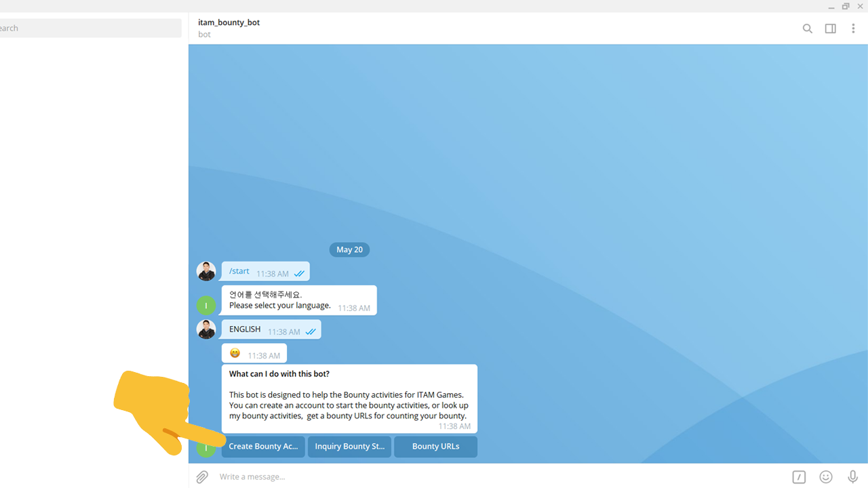Toggle the right sidebar panel icon

coord(830,28)
